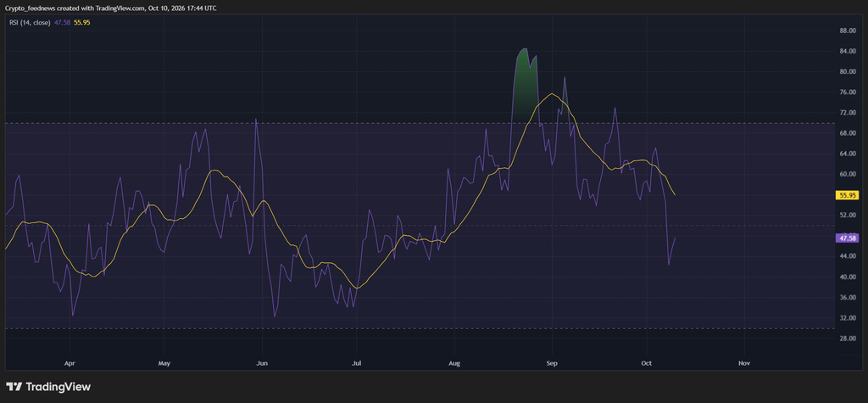Click the 84.00 axis label
The width and height of the screenshot is (868, 403).
click(x=848, y=52)
